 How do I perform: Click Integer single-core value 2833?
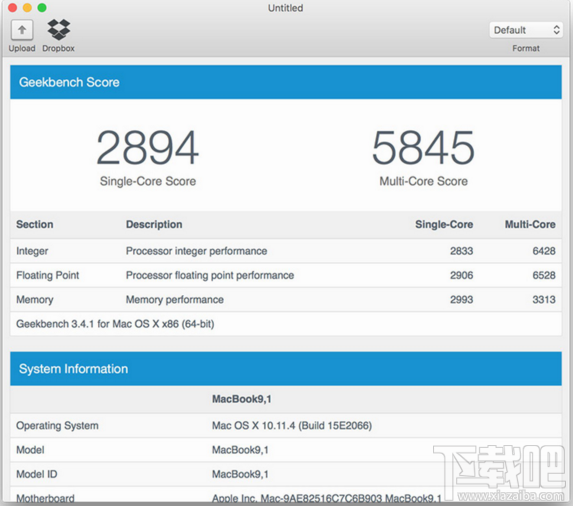point(462,251)
